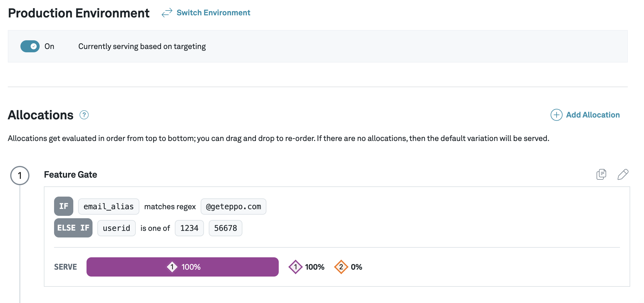Click the purple diamond variation 1 icon

click(x=295, y=267)
